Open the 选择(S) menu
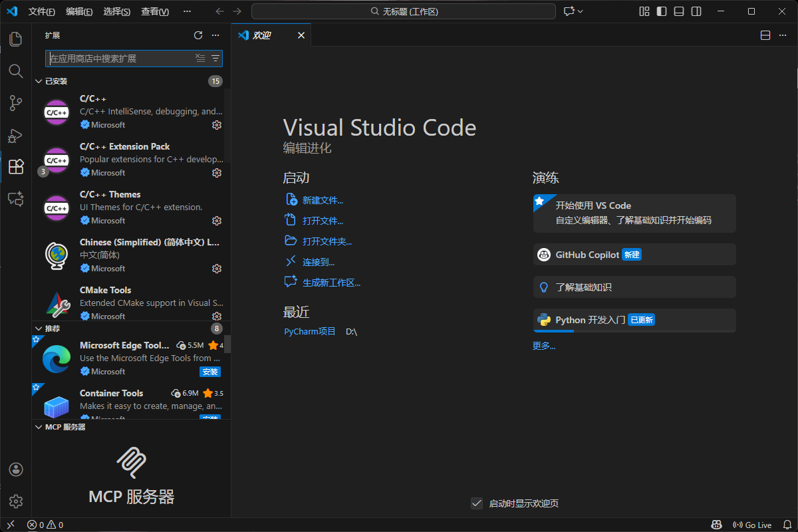This screenshot has width=798, height=532. [x=117, y=11]
